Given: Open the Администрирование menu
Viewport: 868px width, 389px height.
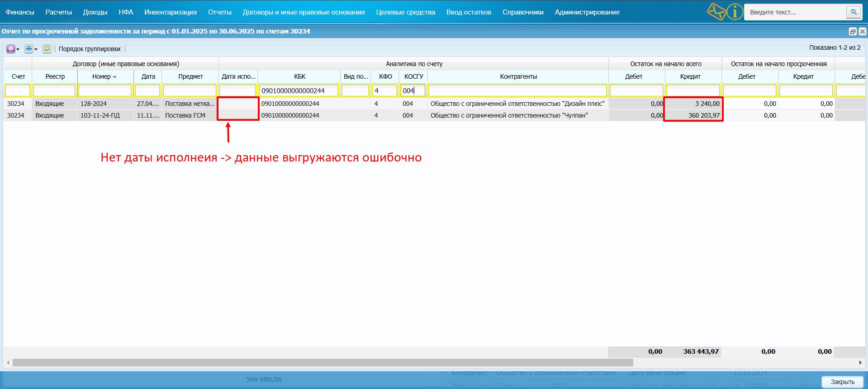Looking at the screenshot, I should (587, 12).
